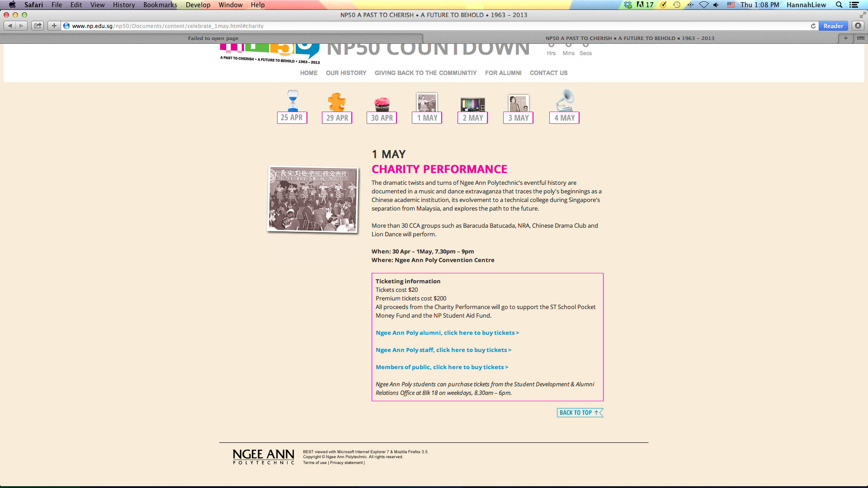This screenshot has width=868, height=488.
Task: Click the 4 MAY date button
Action: coord(564,118)
